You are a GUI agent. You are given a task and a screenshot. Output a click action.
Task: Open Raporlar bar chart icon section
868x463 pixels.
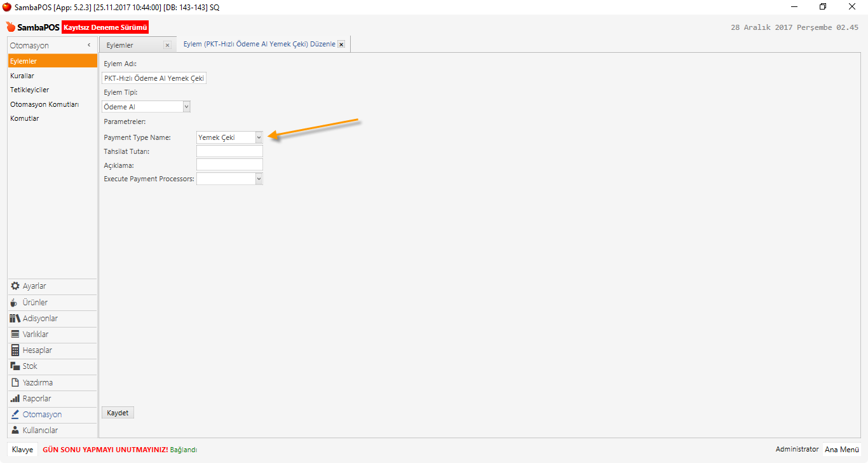(15, 399)
